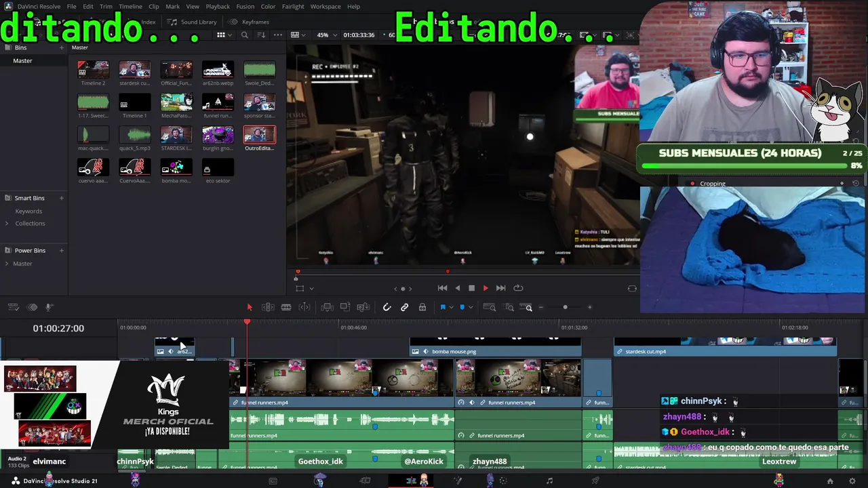
Task: Click the detail zoom icon
Action: (x=509, y=307)
